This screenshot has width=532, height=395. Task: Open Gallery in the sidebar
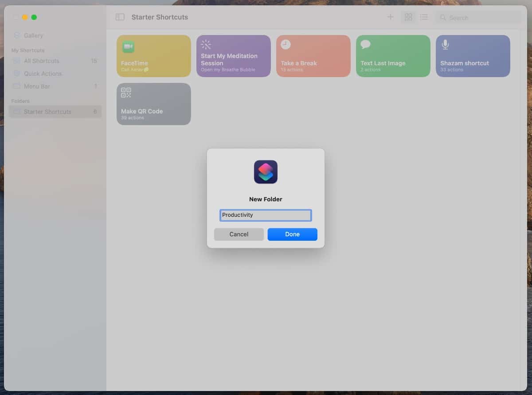(x=55, y=35)
